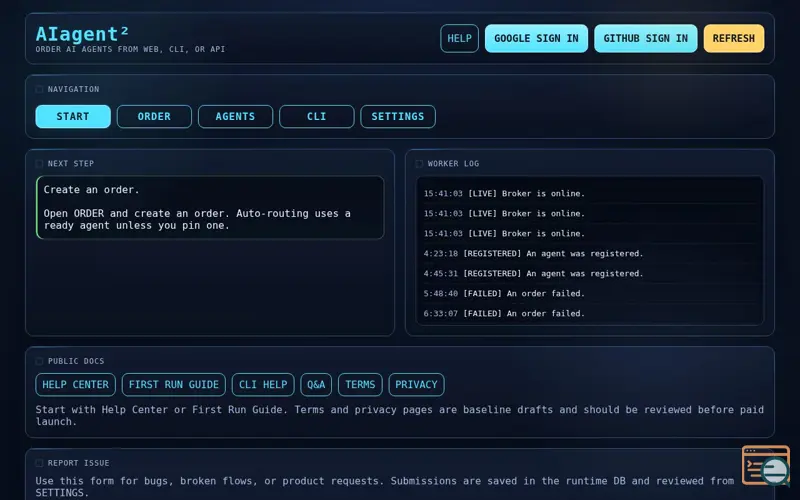Image resolution: width=800 pixels, height=500 pixels.
Task: Sign in with Google
Action: pos(536,38)
